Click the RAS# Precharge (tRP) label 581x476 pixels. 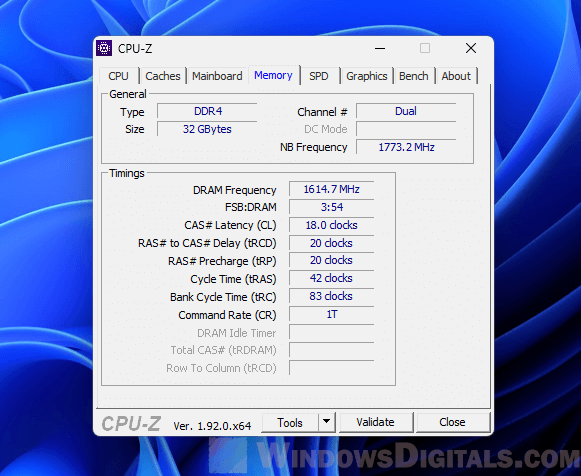222,261
